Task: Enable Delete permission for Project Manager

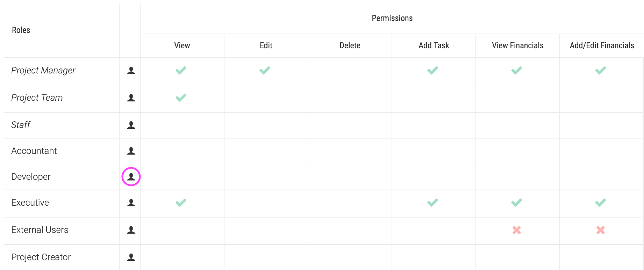Action: pyautogui.click(x=350, y=71)
